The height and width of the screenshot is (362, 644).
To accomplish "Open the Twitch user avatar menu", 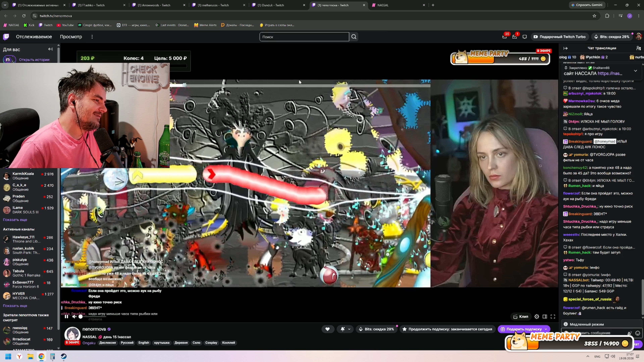I will click(x=638, y=37).
